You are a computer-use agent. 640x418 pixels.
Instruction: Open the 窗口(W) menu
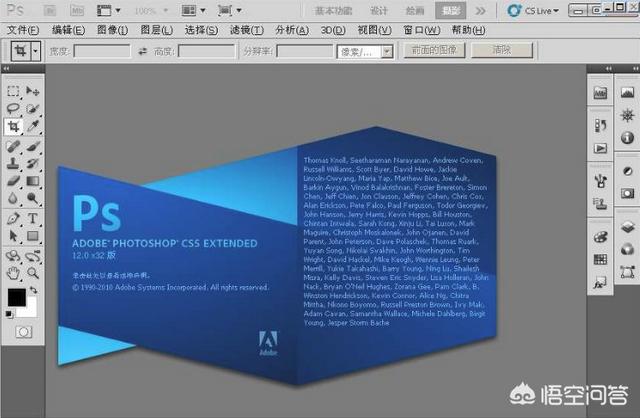[422, 30]
